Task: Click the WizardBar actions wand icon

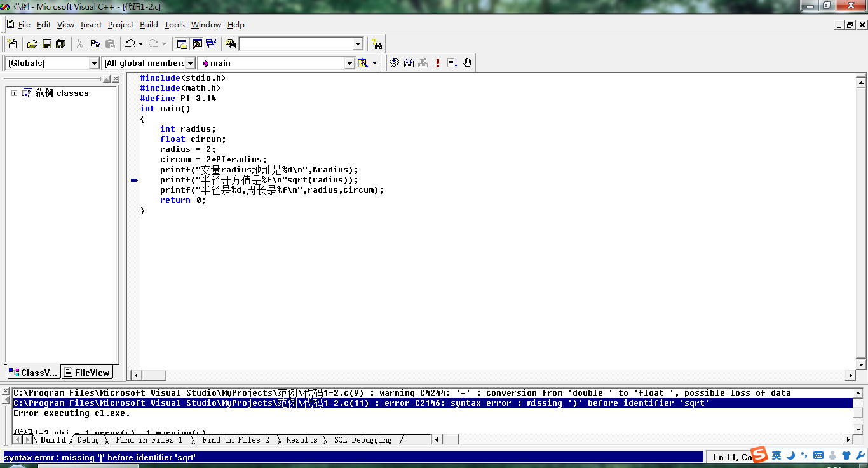Action: (363, 63)
